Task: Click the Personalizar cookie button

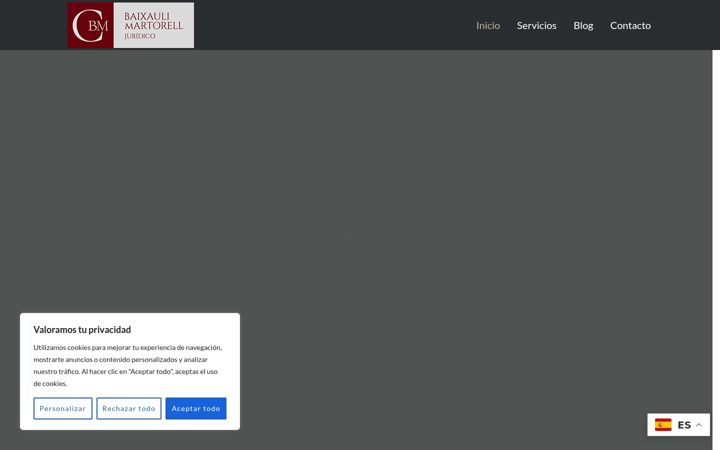Action: point(62,408)
